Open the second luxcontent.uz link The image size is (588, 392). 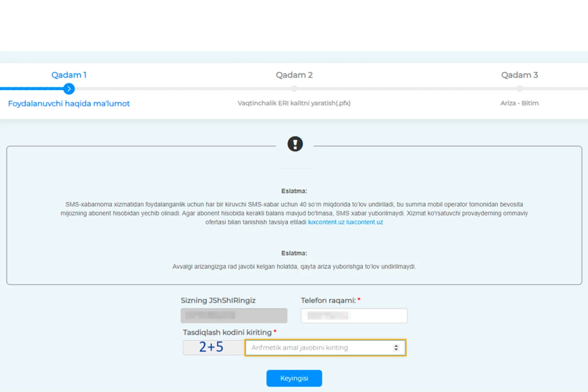point(365,222)
